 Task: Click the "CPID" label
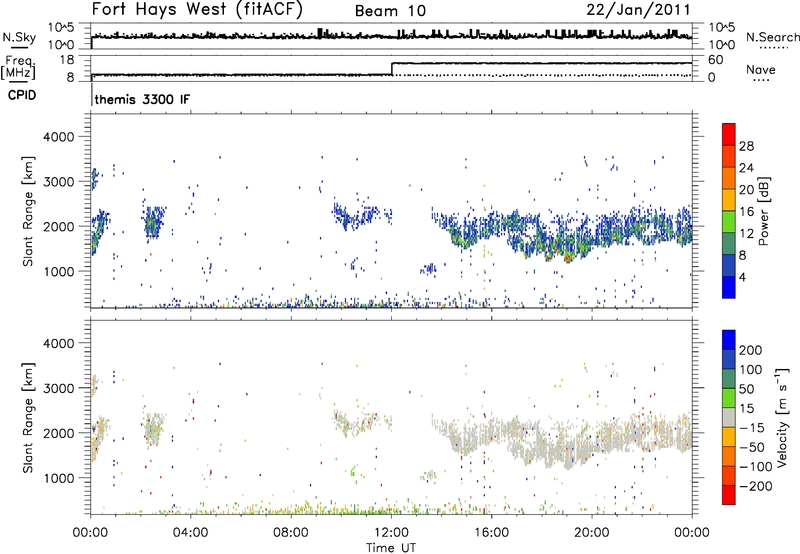pyautogui.click(x=22, y=95)
